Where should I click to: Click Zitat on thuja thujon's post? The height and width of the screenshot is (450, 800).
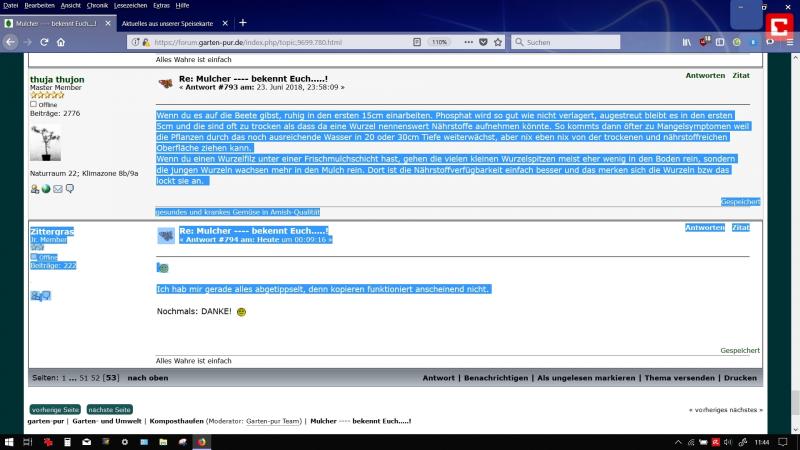tap(740, 76)
